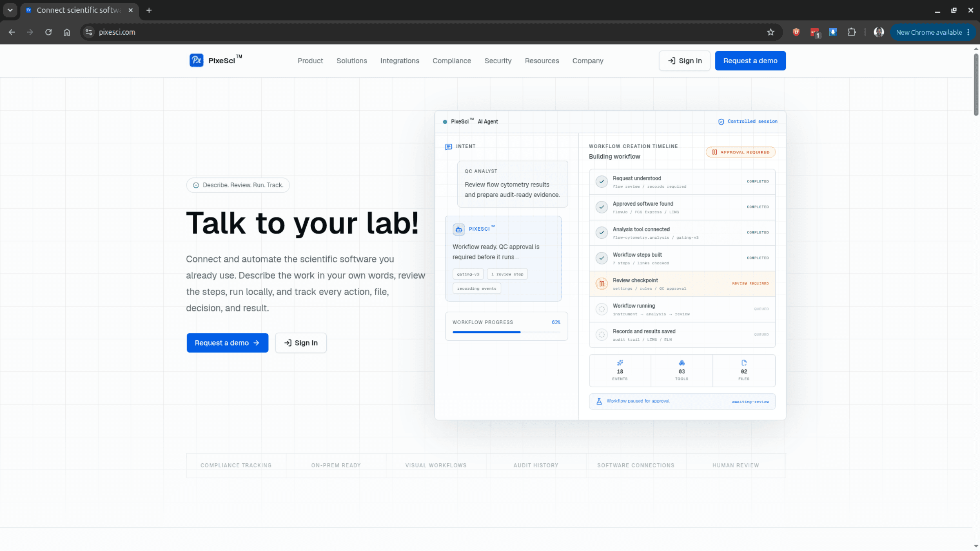Click the Review checkpoint pause icon

point(601,284)
